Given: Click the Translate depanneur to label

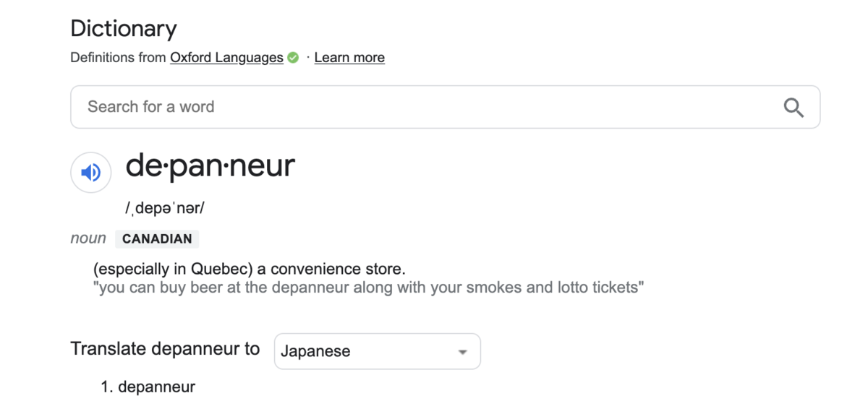Looking at the screenshot, I should [165, 349].
